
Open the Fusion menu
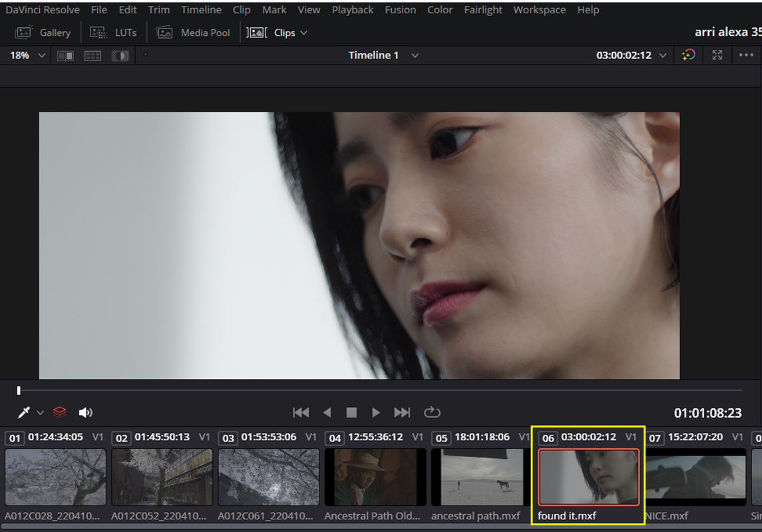coord(401,10)
